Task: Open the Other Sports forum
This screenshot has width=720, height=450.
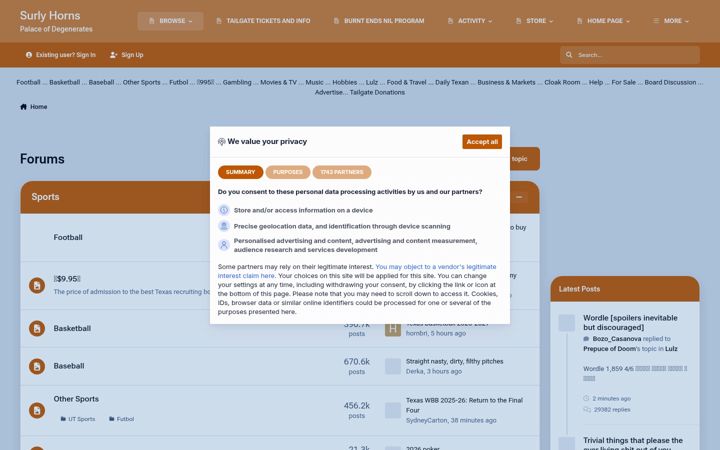Action: tap(76, 399)
